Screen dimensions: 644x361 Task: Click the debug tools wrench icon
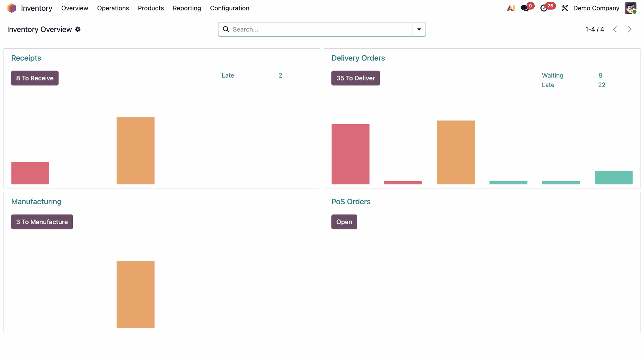point(565,8)
